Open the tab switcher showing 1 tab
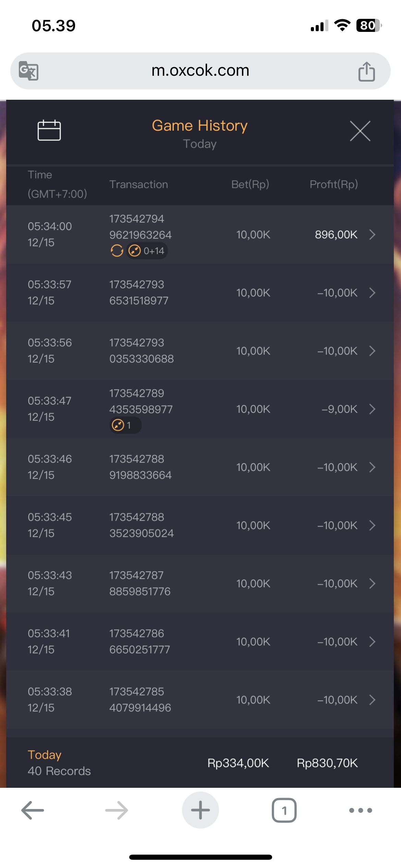This screenshot has height=868, width=401. (x=284, y=810)
